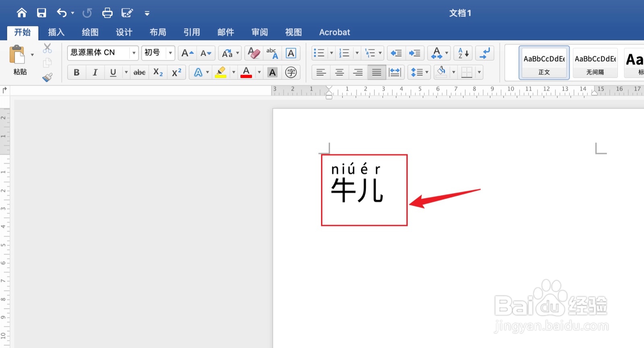Open the 布局 tab
644x348 pixels.
[x=158, y=32]
